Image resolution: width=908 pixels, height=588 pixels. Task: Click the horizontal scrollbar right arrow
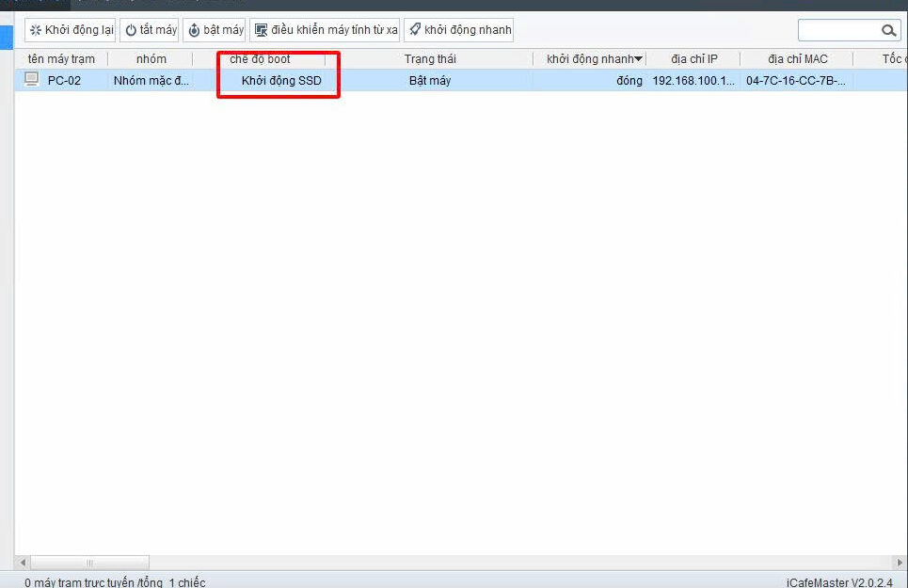(900, 563)
